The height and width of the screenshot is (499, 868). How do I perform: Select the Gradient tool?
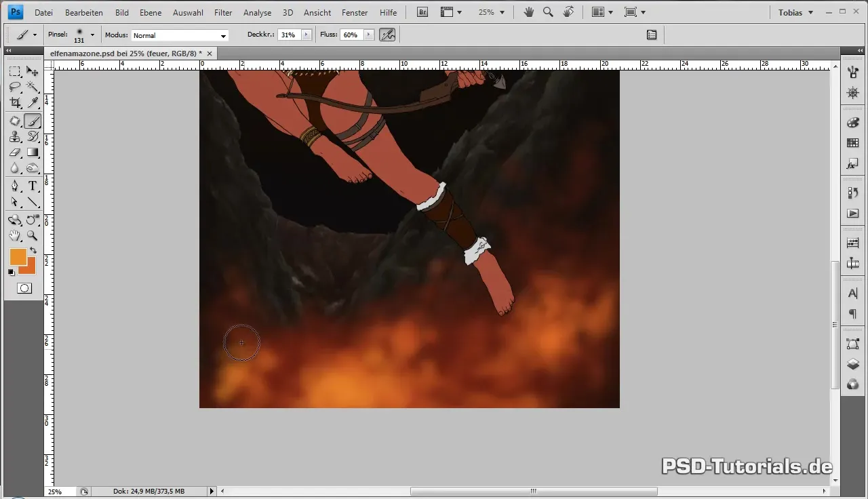point(33,153)
